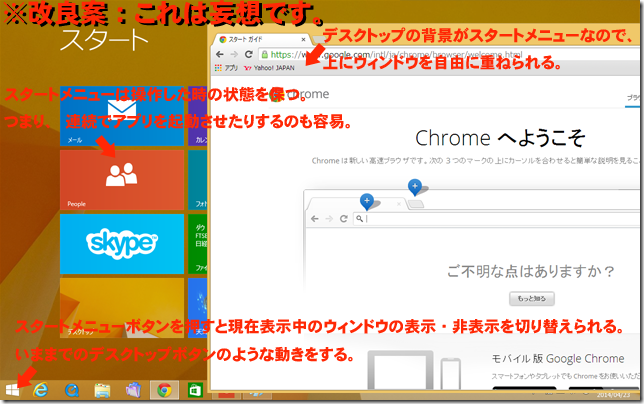644x404 pixels.
Task: Go back in Chrome
Action: tap(220, 54)
